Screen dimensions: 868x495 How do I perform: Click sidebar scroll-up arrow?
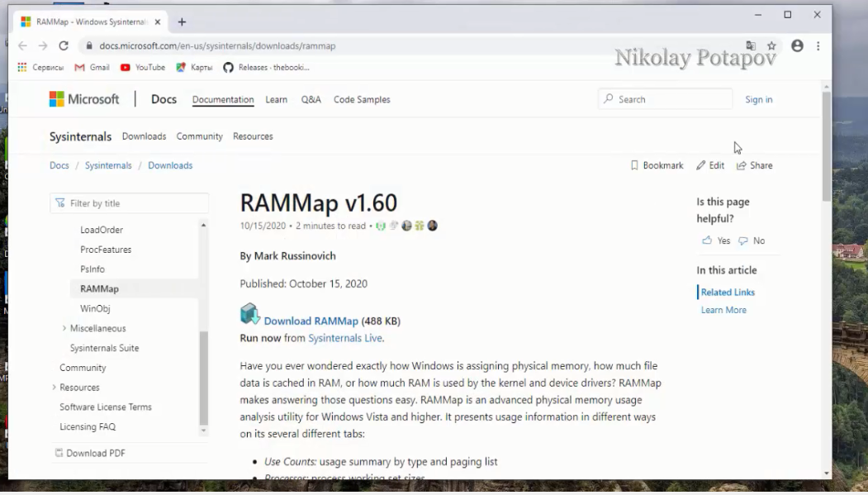[x=204, y=225]
